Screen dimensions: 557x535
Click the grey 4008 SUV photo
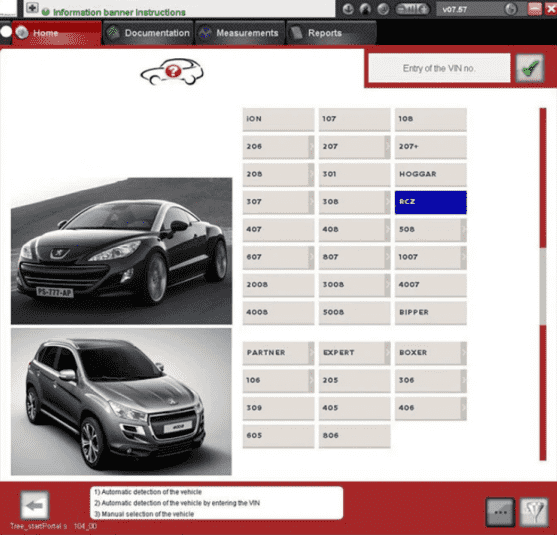121,401
